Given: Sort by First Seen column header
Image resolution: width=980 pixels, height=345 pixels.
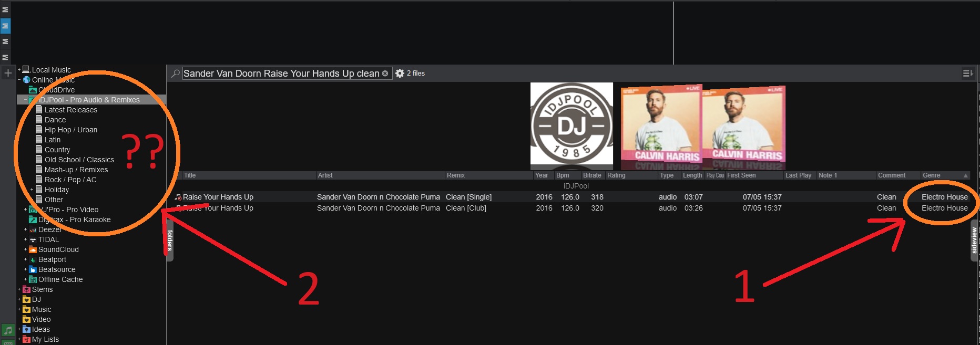Looking at the screenshot, I should pyautogui.click(x=754, y=175).
